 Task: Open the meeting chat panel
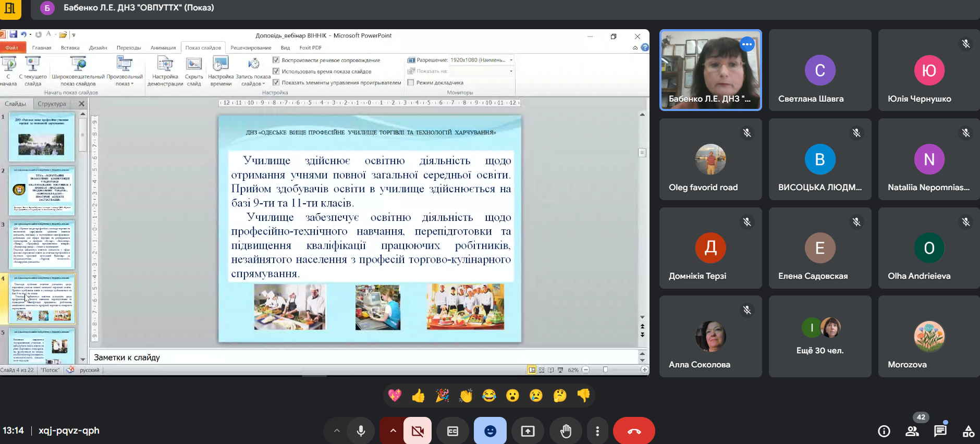[940, 431]
